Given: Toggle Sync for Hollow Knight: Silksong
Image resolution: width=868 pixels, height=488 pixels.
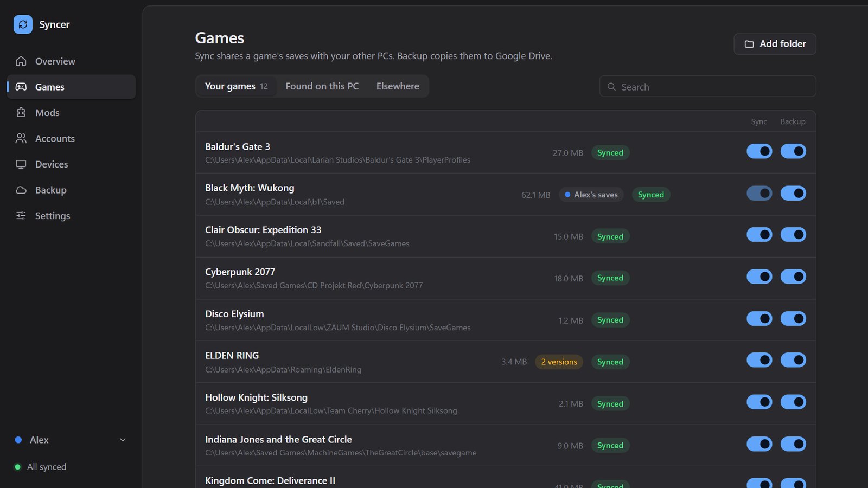Looking at the screenshot, I should 759,402.
